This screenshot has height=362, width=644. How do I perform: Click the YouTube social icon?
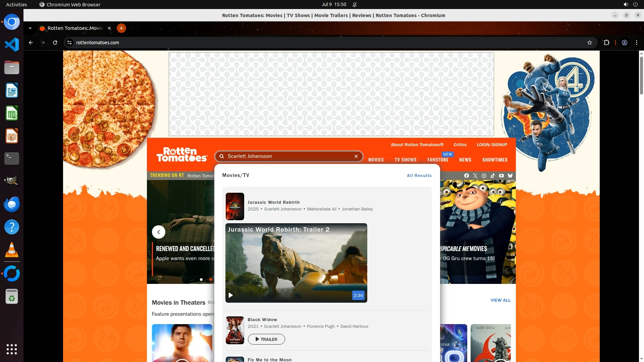(x=501, y=176)
